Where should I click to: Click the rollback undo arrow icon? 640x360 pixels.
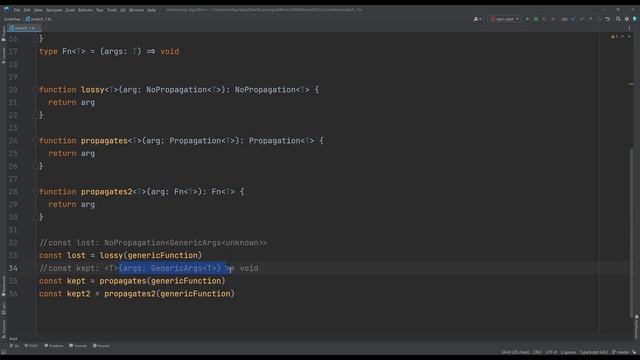pos(607,19)
